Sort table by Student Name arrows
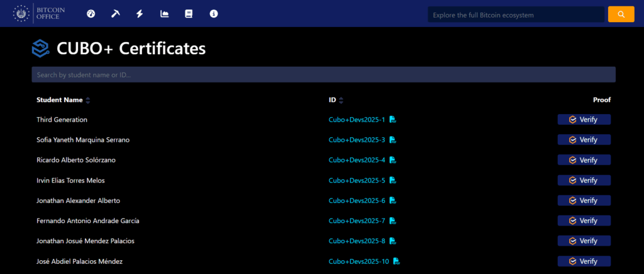The image size is (644, 274). [88, 100]
